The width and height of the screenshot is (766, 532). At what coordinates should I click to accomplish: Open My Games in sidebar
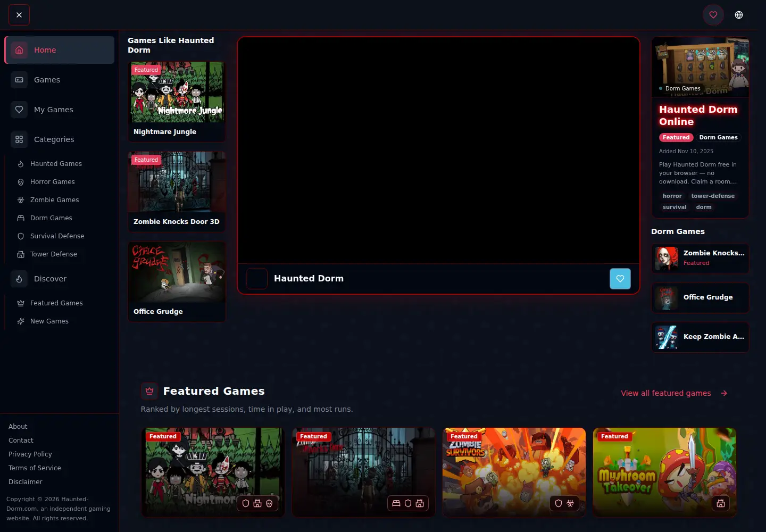click(60, 110)
